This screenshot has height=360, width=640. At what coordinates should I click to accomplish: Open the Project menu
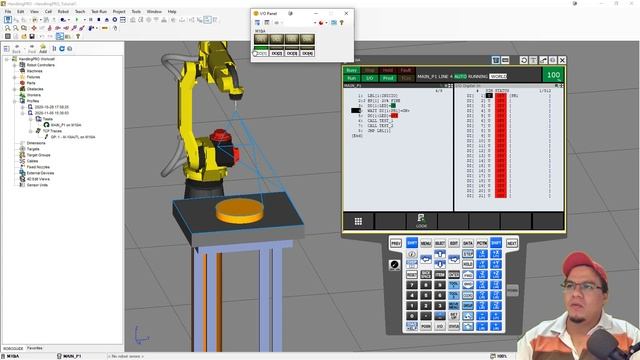119,11
